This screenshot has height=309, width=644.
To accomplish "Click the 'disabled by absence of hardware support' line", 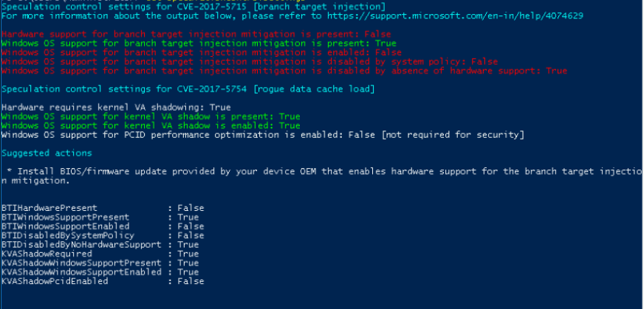I will (x=284, y=71).
